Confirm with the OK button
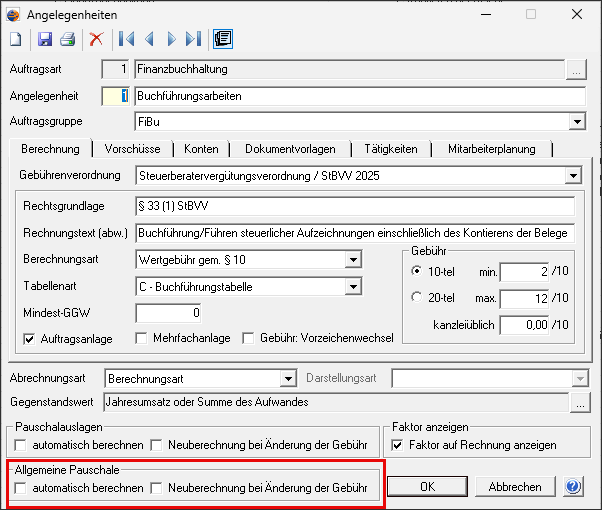Viewport: 602px width, 510px height. point(427,487)
